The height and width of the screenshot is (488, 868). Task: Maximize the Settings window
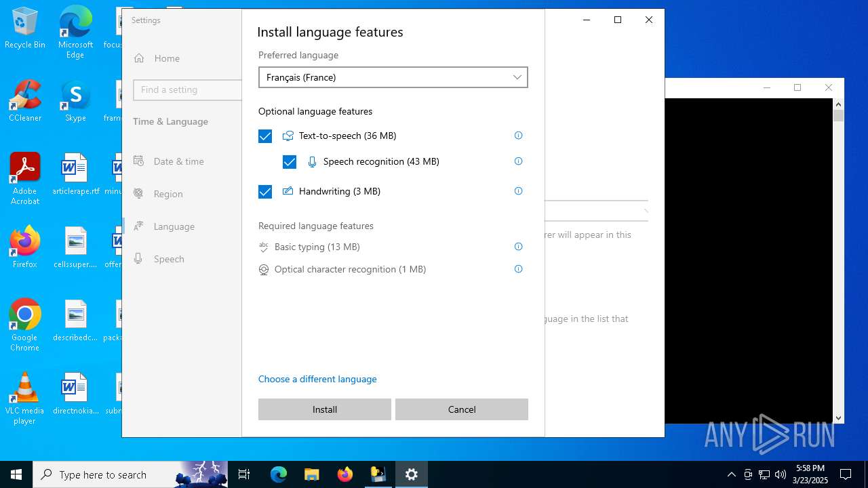click(x=618, y=20)
